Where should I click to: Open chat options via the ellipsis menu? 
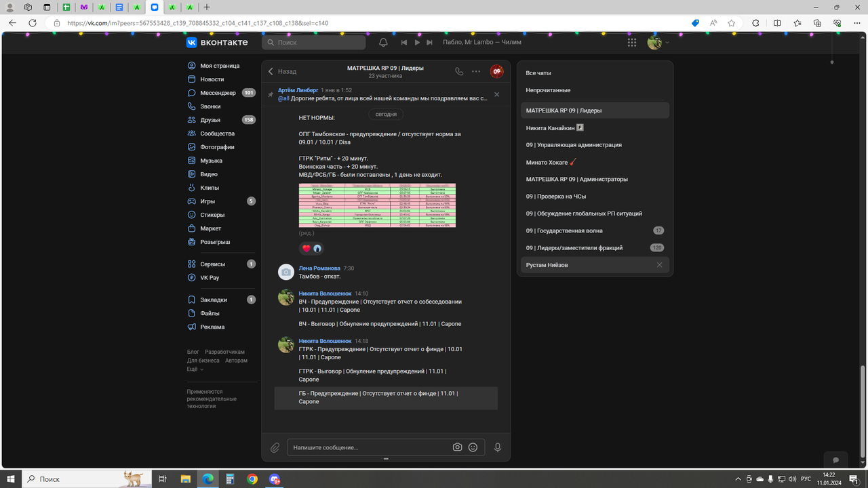click(476, 71)
